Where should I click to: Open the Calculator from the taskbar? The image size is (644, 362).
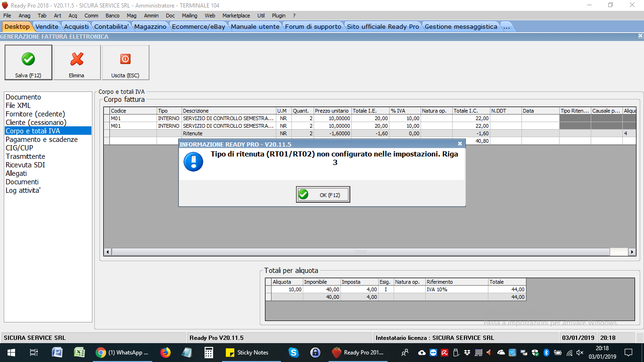(x=208, y=353)
